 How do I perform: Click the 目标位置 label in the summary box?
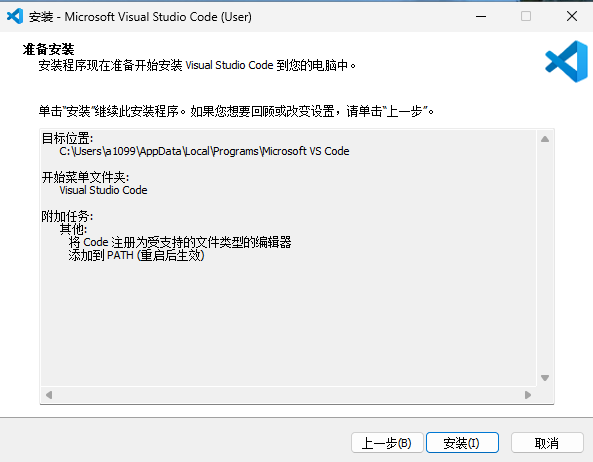pyautogui.click(x=67, y=138)
